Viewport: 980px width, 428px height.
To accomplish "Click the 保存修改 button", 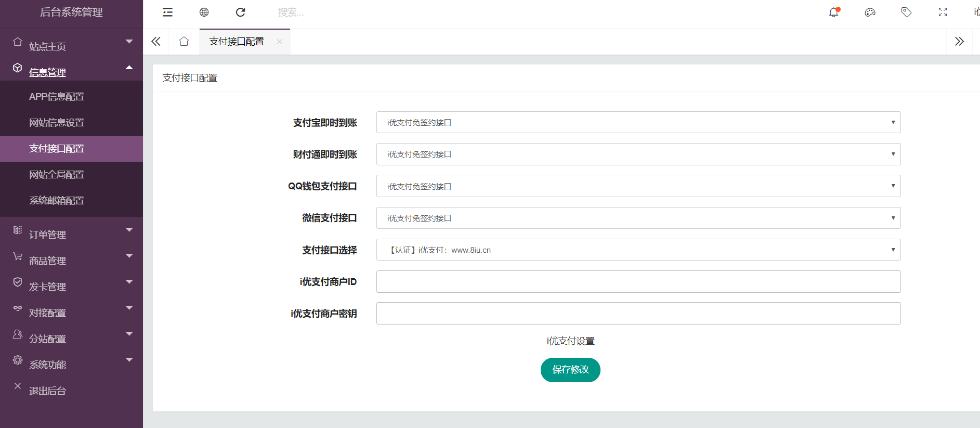I will point(570,370).
